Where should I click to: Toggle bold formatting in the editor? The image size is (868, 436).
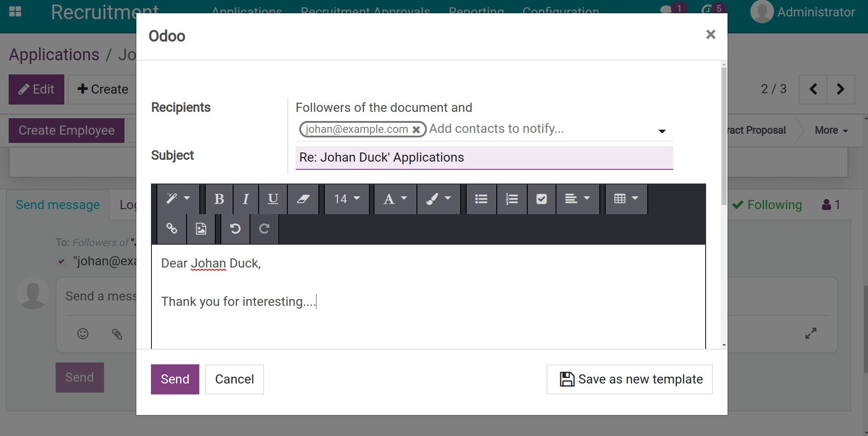tap(219, 199)
